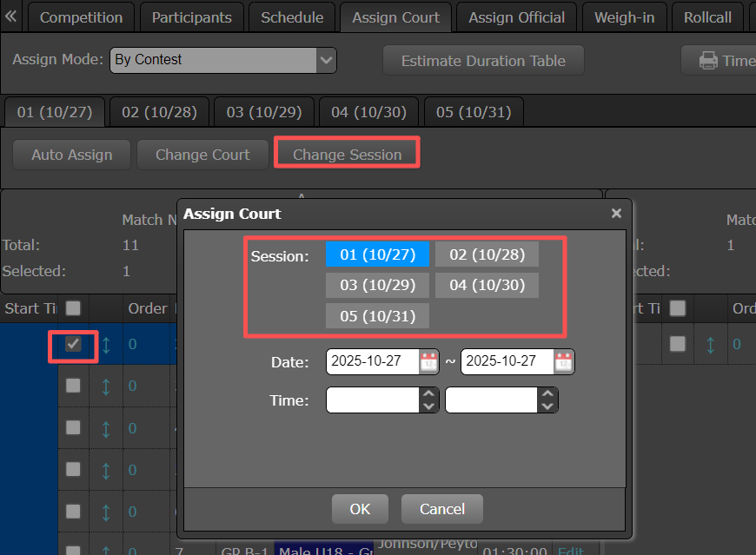This screenshot has width=756, height=555.
Task: Confirm with the OK button
Action: coord(360,509)
